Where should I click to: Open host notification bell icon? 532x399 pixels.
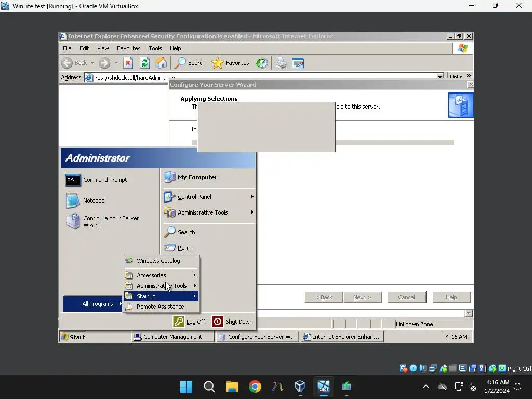click(x=517, y=387)
